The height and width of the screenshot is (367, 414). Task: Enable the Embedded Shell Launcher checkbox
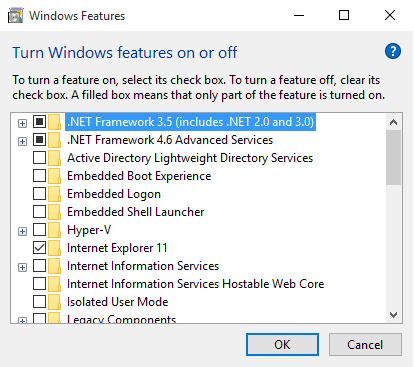(39, 212)
